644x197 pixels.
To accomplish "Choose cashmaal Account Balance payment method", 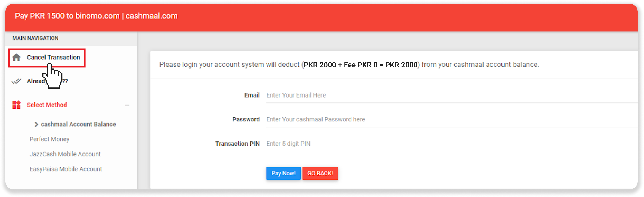I will [78, 124].
